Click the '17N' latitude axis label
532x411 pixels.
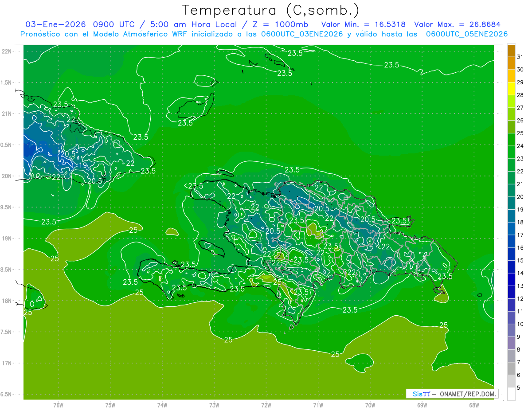coord(6,363)
